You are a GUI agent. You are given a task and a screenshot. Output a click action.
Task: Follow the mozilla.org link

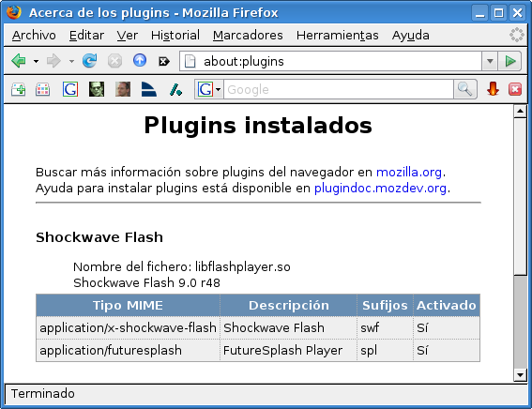[x=409, y=173]
